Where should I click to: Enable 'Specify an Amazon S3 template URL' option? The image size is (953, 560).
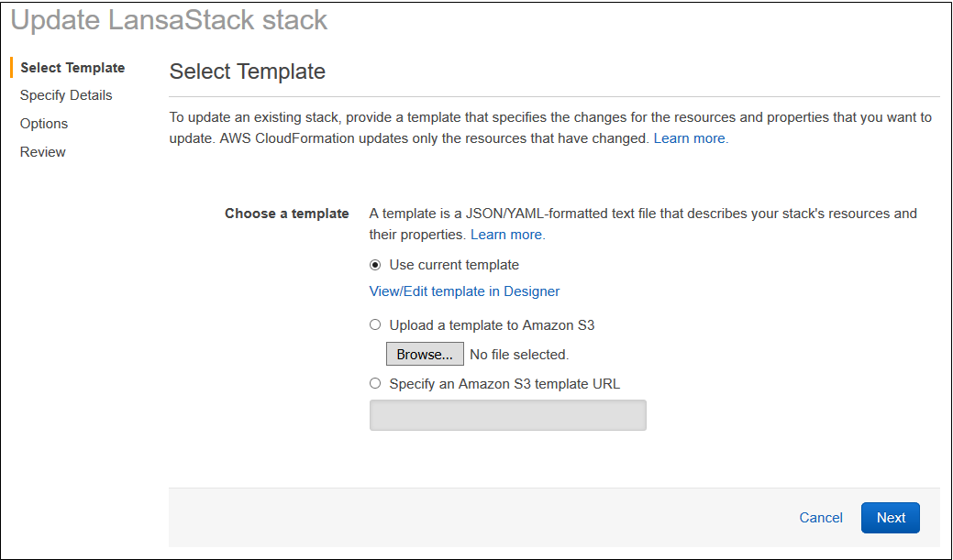[375, 384]
